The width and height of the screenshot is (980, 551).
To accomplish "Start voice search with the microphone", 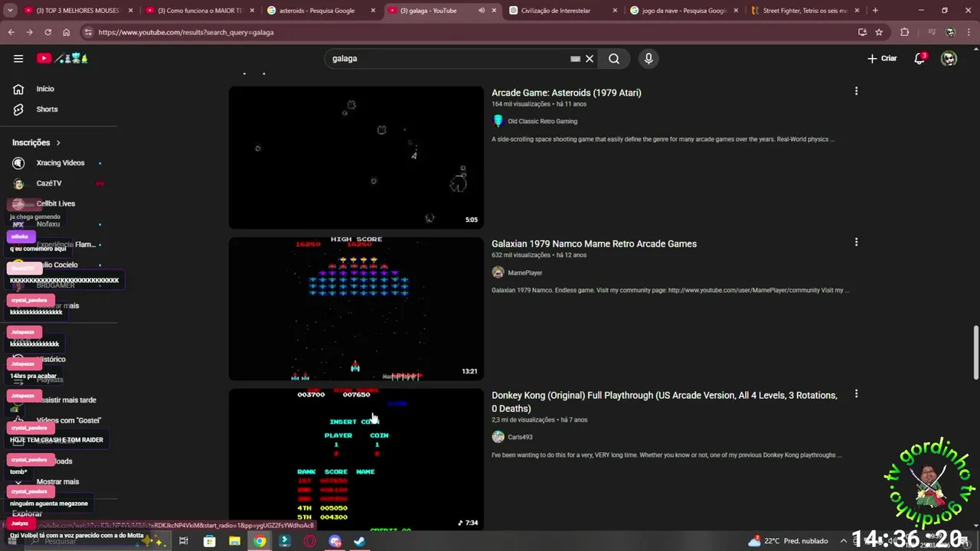I will (648, 58).
